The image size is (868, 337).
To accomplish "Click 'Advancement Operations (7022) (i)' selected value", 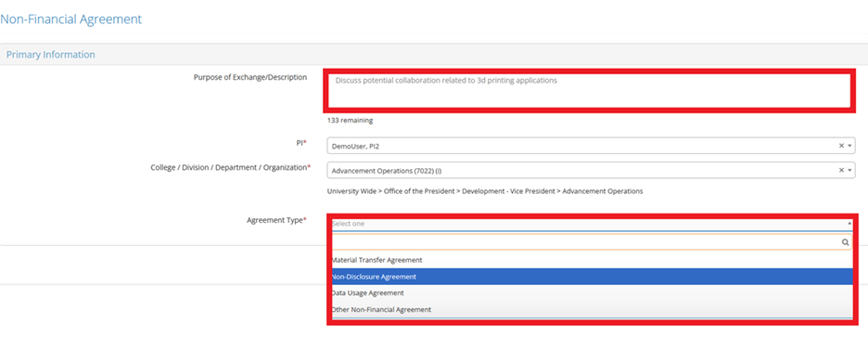I will (387, 170).
